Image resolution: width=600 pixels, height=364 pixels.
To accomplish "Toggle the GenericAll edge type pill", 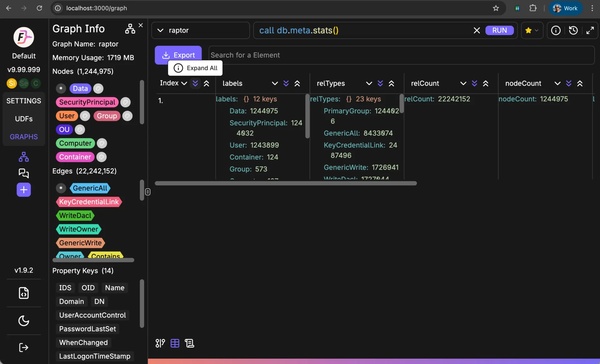I will click(x=90, y=188).
